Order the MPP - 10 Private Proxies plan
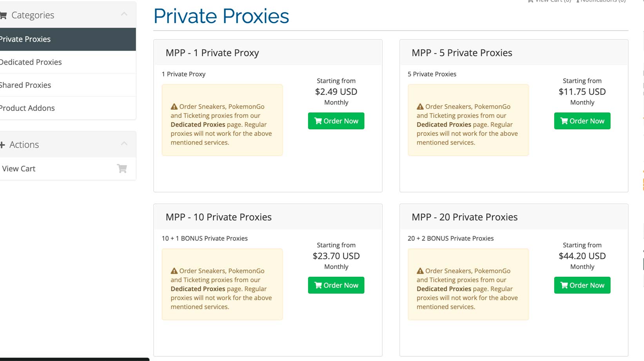The width and height of the screenshot is (644, 361). pos(336,285)
